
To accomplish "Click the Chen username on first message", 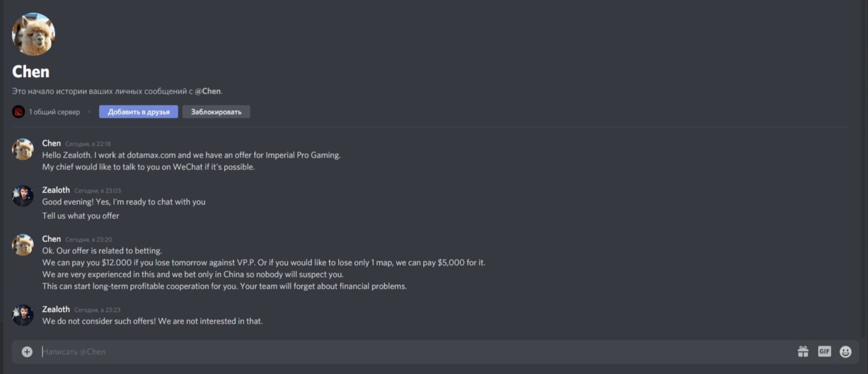I will pos(52,143).
